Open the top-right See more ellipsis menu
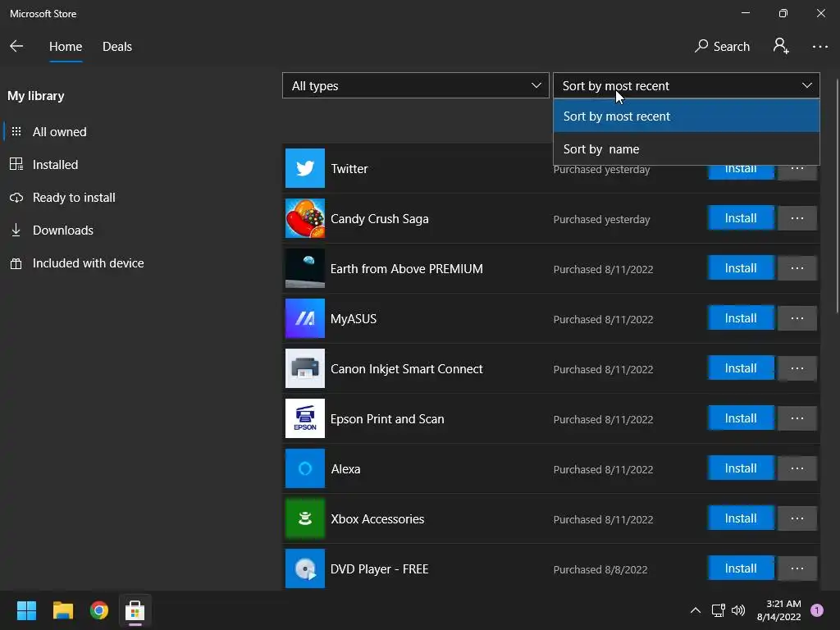840x630 pixels. [820, 47]
